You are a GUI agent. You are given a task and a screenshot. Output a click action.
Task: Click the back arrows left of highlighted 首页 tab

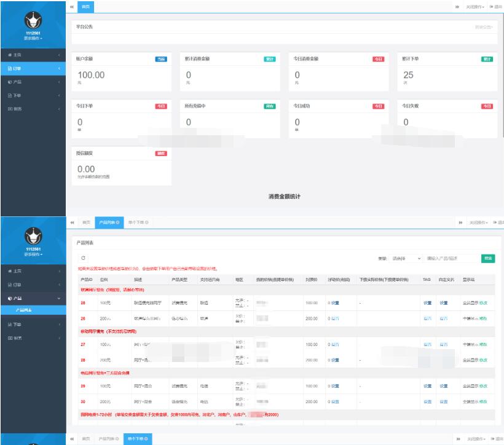tap(72, 6)
